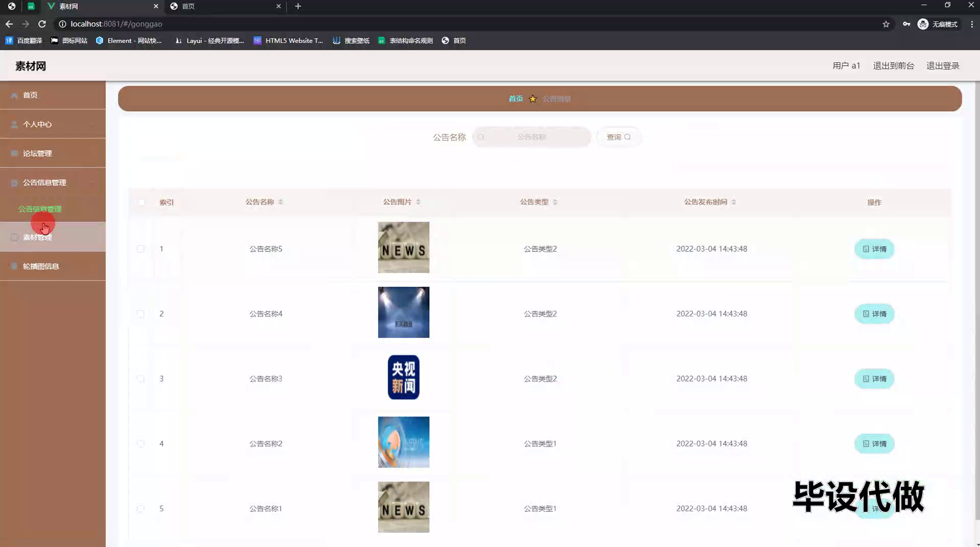The image size is (980, 547).
Task: Click the 素材网 site logo text
Action: point(31,66)
